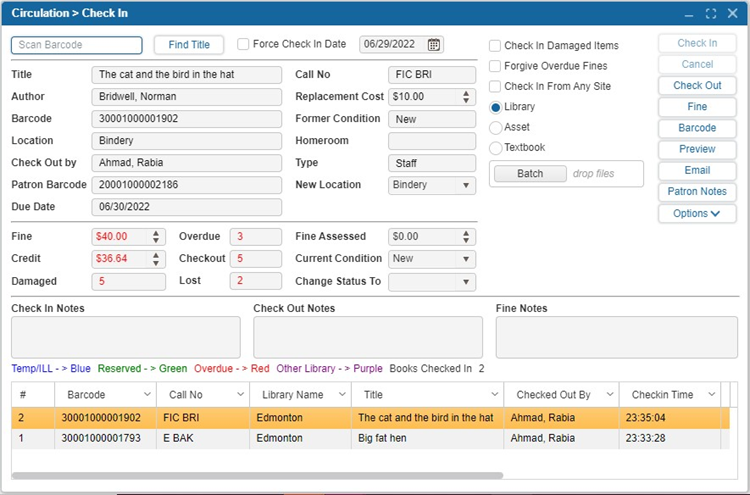Tick Check In Damaged Items checkbox

(x=496, y=46)
